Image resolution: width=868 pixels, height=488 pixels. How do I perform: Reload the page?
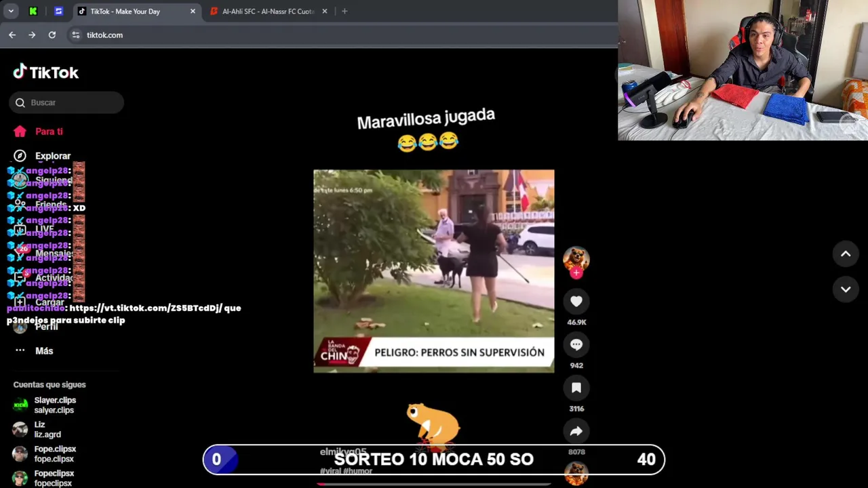point(52,35)
